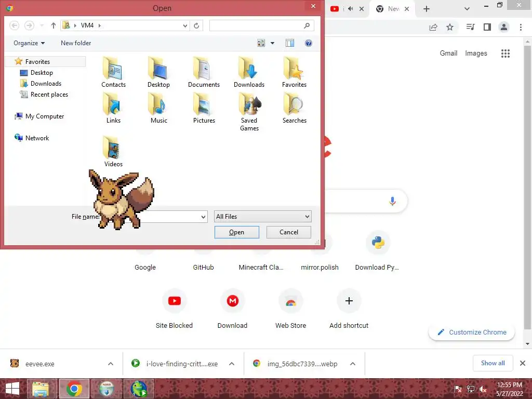Select Recent places in navigation pane
532x399 pixels.
(44, 95)
